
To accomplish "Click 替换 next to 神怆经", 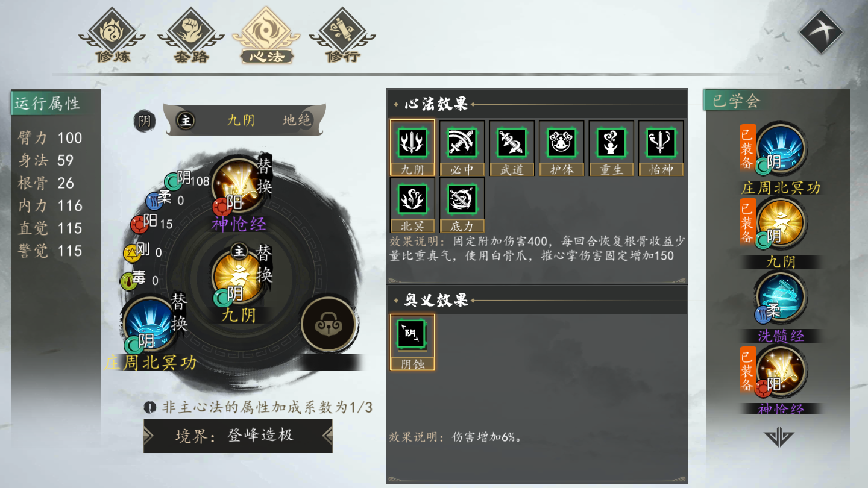I will click(x=265, y=175).
